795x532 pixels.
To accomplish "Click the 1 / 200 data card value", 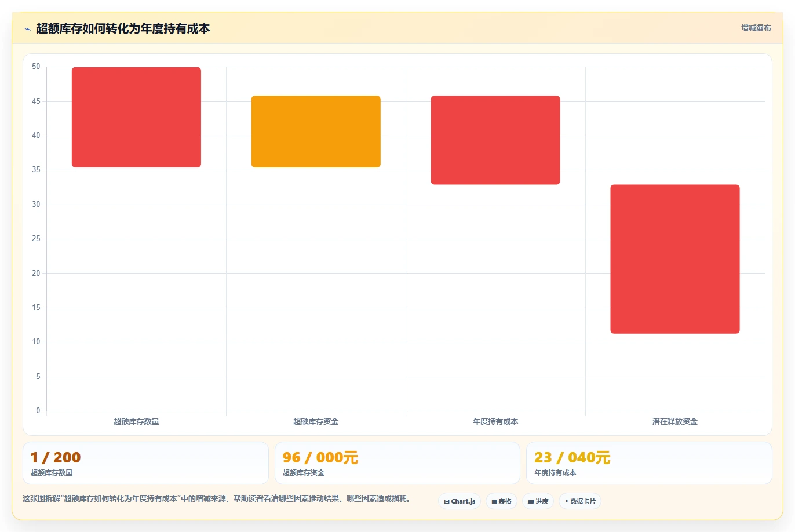I will pos(56,457).
